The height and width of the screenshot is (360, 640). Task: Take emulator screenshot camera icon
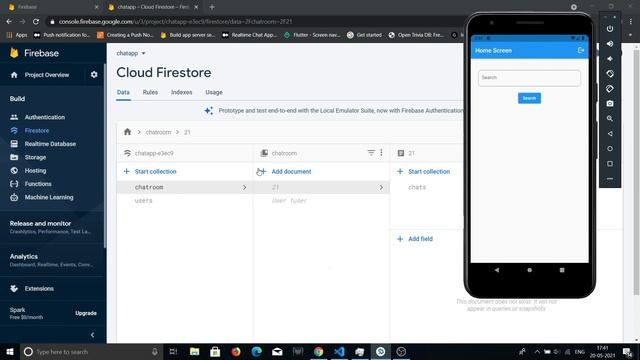coord(610,104)
